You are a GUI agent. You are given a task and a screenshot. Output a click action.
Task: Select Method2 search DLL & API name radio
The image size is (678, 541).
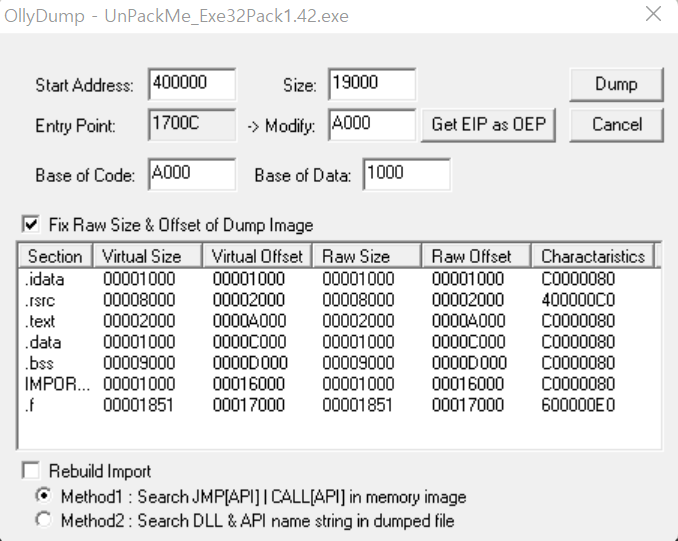[x=44, y=520]
